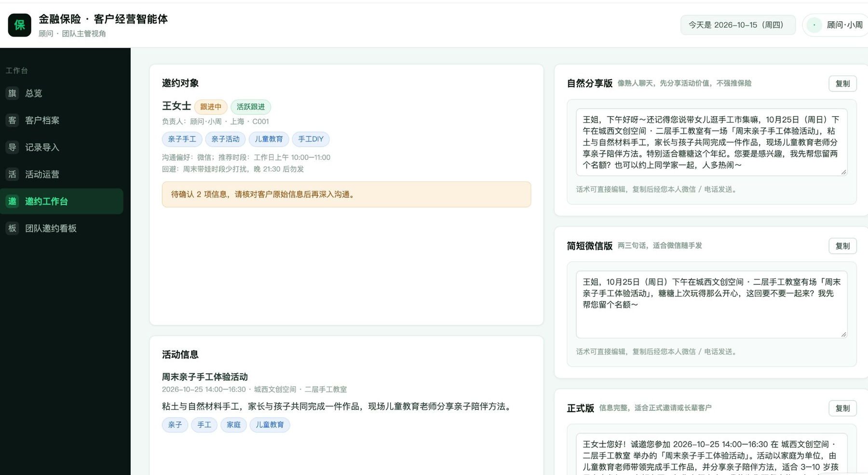Screen dimensions: 868x475
Task: Copy the 自然分享版 script
Action: (842, 84)
